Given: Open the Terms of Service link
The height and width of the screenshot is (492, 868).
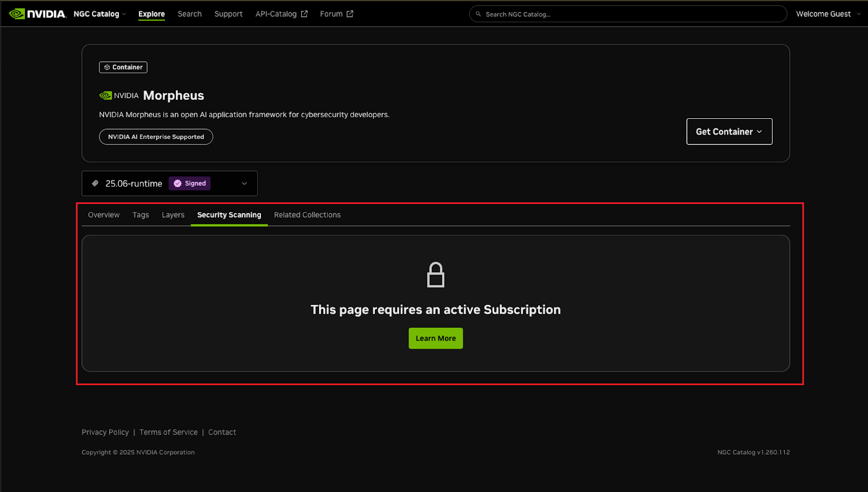Looking at the screenshot, I should (168, 432).
